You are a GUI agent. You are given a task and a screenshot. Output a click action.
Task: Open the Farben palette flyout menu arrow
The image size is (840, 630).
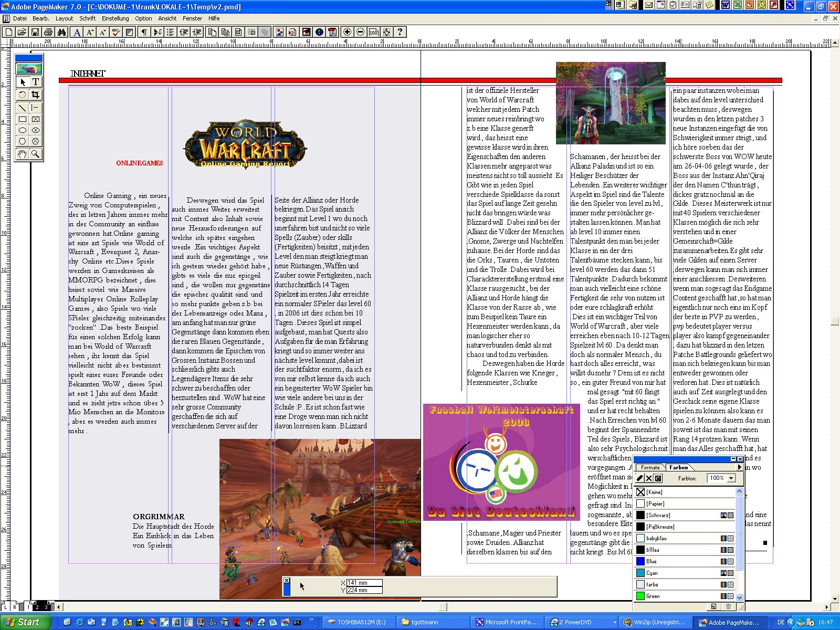click(x=740, y=467)
